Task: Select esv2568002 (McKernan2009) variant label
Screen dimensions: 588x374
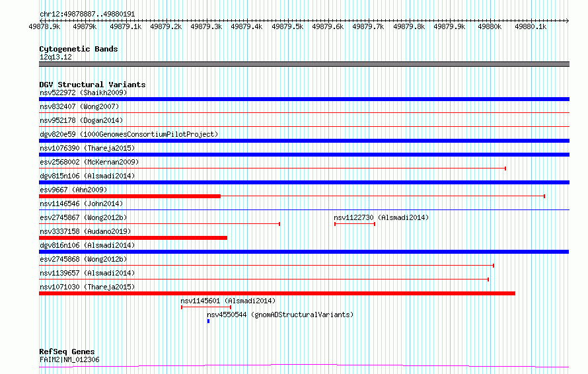Action: click(89, 162)
